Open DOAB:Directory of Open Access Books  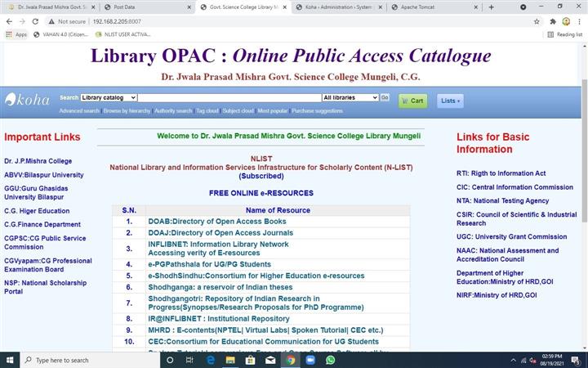(217, 222)
